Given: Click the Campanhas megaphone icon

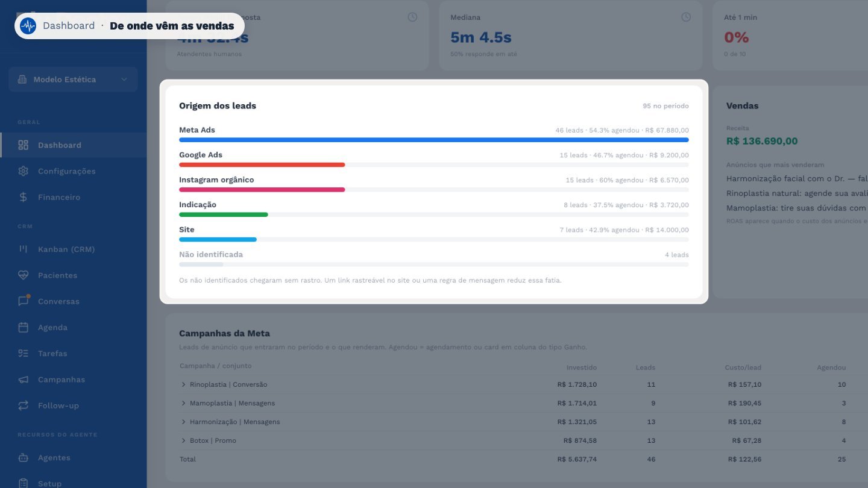Looking at the screenshot, I should (24, 380).
